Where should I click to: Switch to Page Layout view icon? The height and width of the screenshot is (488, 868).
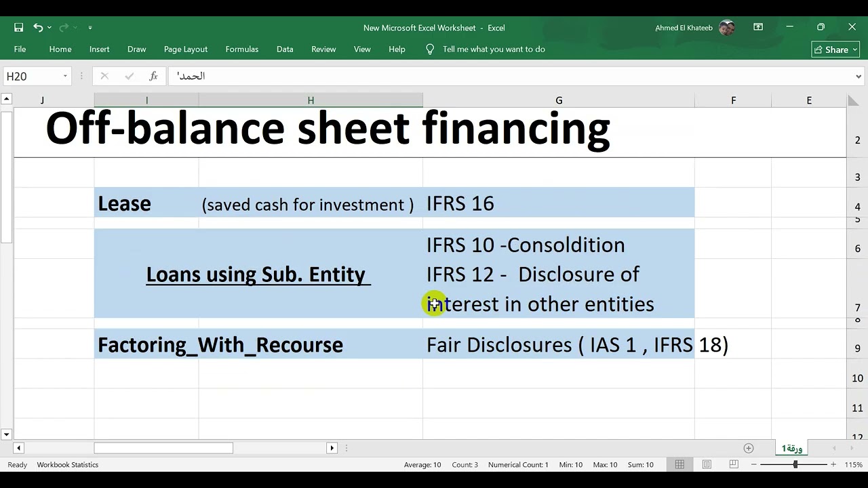pyautogui.click(x=707, y=464)
